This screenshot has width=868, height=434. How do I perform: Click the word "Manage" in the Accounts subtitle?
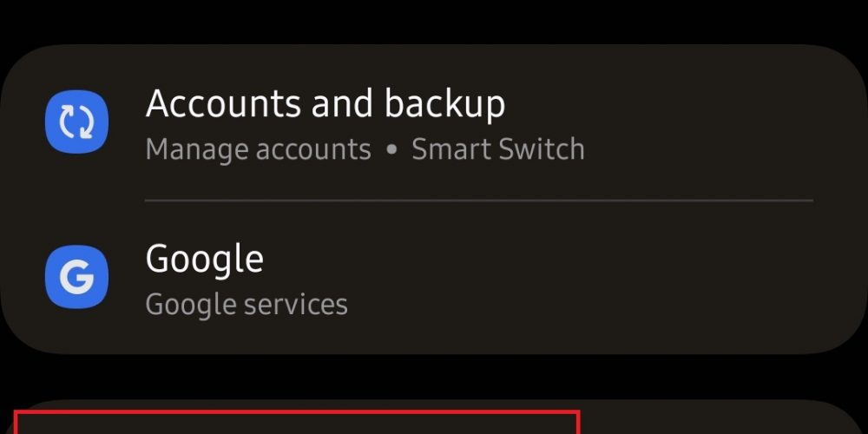[195, 149]
